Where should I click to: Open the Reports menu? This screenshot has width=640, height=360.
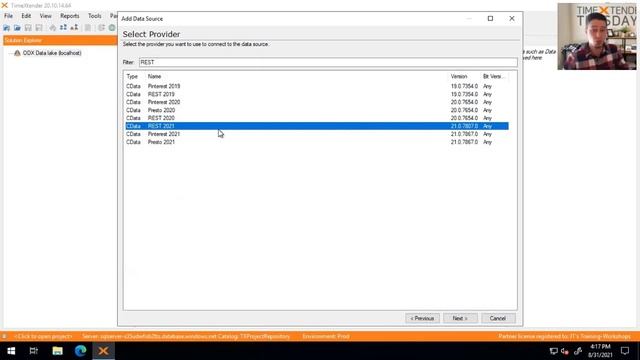click(69, 16)
